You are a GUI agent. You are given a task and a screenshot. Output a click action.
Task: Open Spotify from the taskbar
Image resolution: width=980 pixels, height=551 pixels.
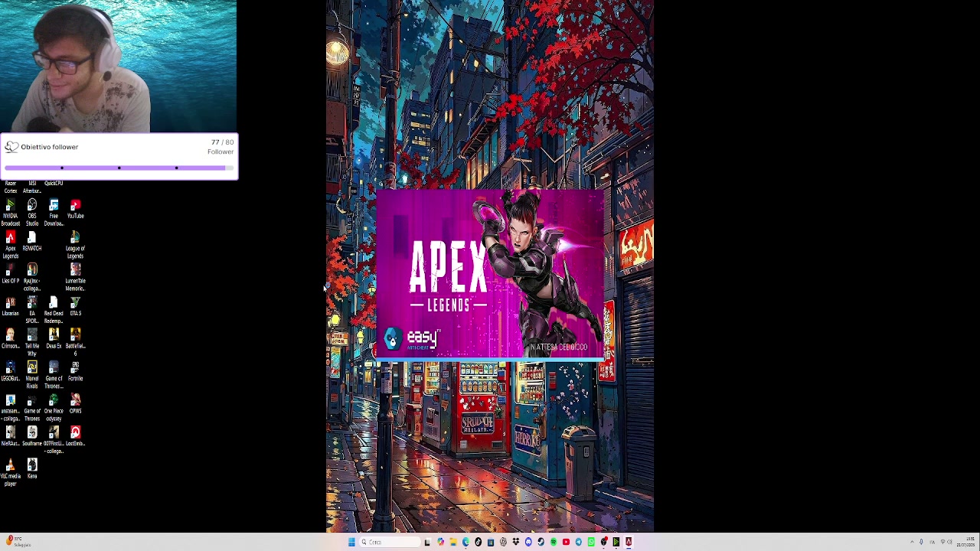tap(553, 542)
